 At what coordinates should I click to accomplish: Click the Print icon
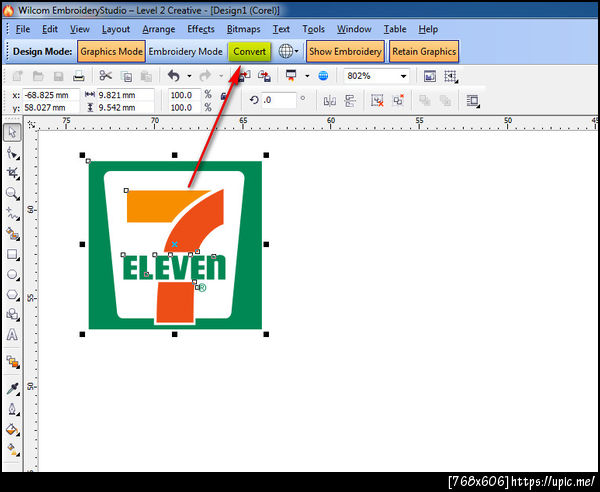pyautogui.click(x=78, y=76)
